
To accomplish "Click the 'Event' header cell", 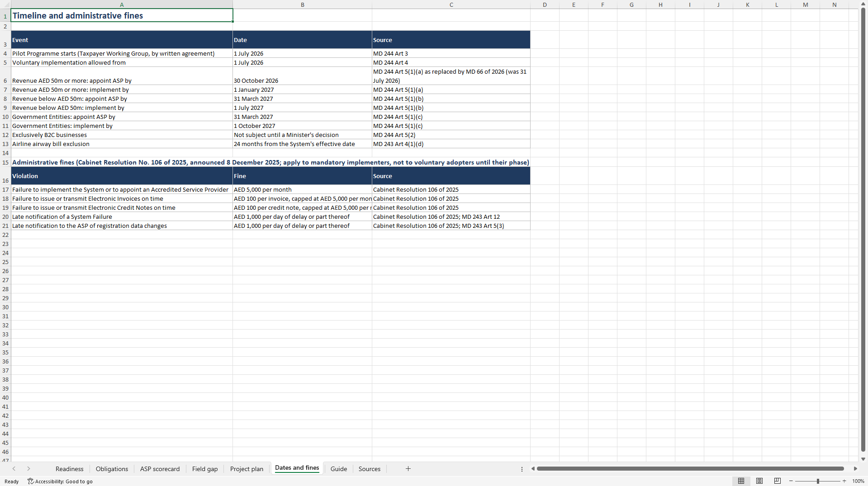I will (x=122, y=40).
